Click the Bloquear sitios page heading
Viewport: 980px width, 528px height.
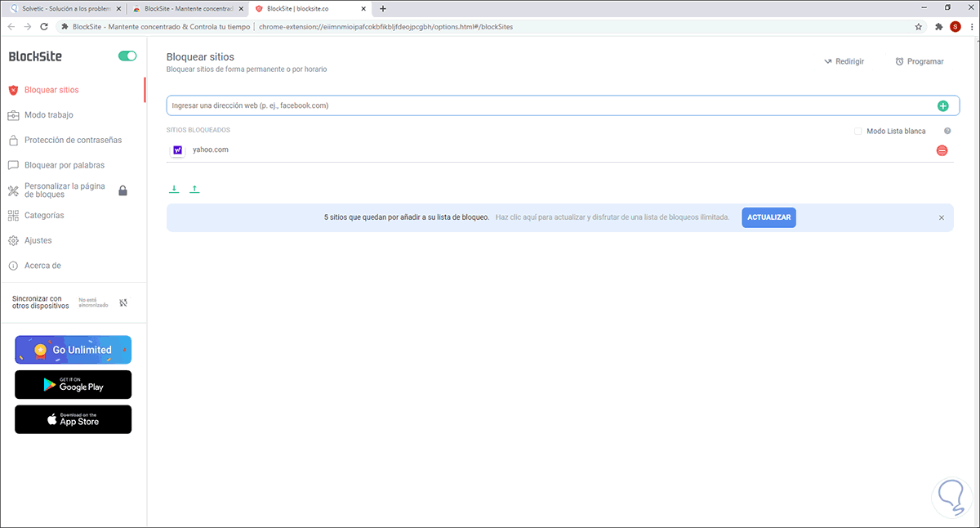click(x=200, y=57)
